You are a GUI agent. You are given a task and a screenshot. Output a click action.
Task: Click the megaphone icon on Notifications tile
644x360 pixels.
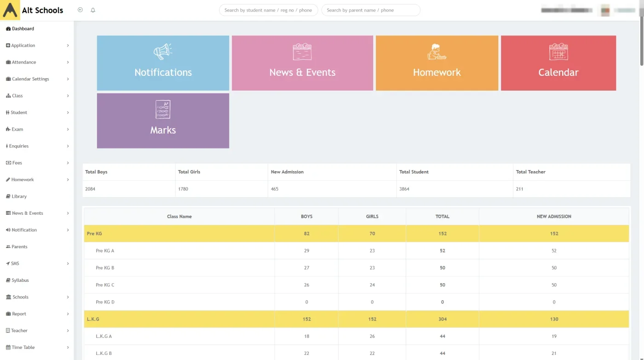click(x=163, y=51)
